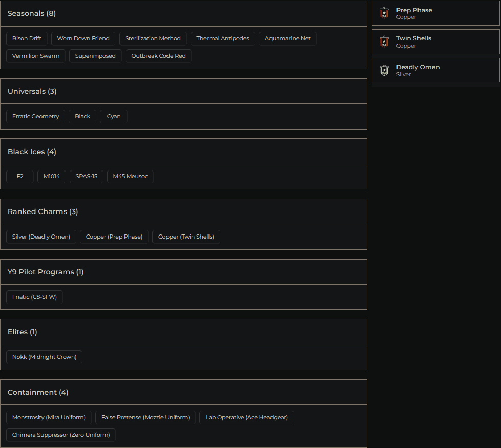Click the Deadly Omen silver charm icon
The width and height of the screenshot is (501, 448).
click(384, 70)
